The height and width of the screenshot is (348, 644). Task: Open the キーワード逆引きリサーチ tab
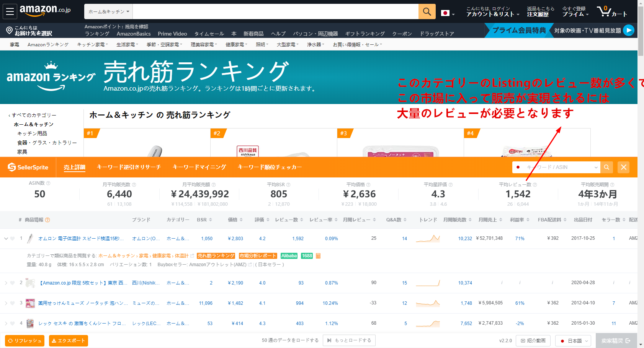(129, 167)
